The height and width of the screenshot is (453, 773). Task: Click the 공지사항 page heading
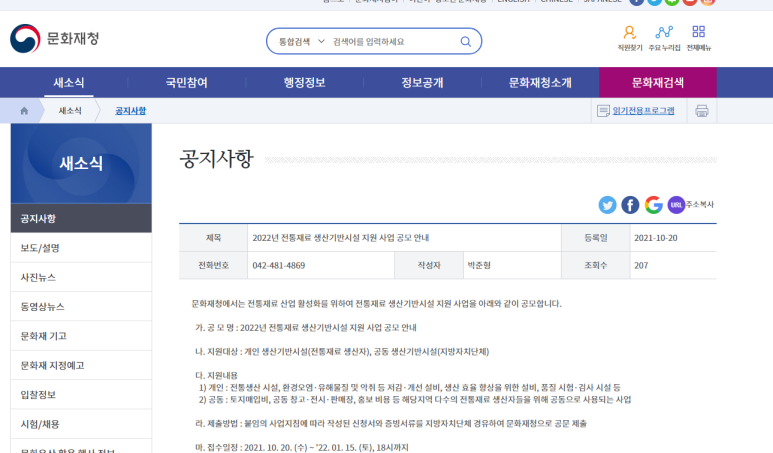216,159
